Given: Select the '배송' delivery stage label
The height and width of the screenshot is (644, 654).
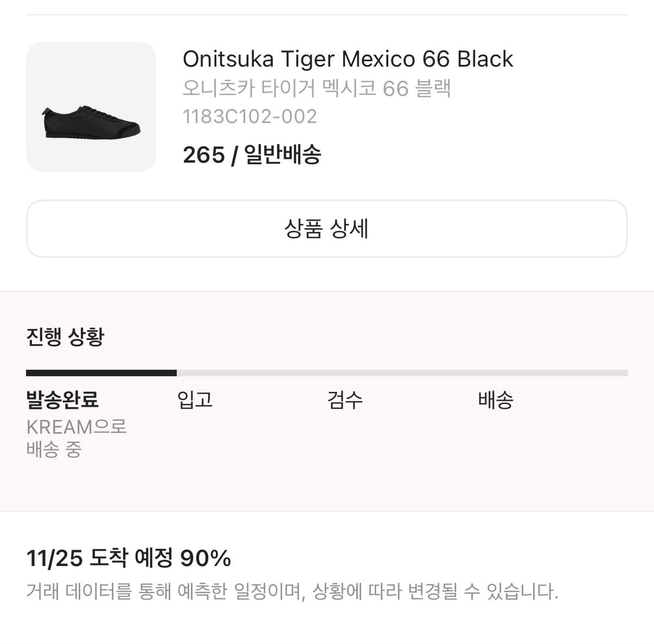Looking at the screenshot, I should 495,400.
